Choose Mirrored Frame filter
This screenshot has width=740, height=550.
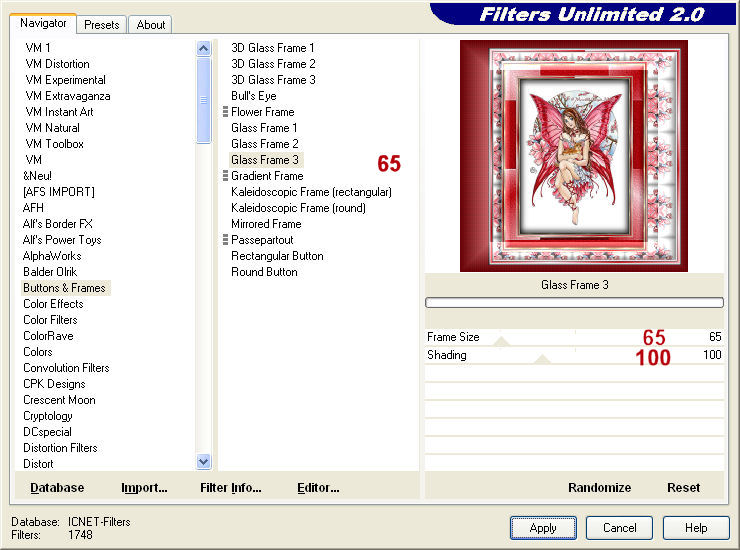pos(266,224)
